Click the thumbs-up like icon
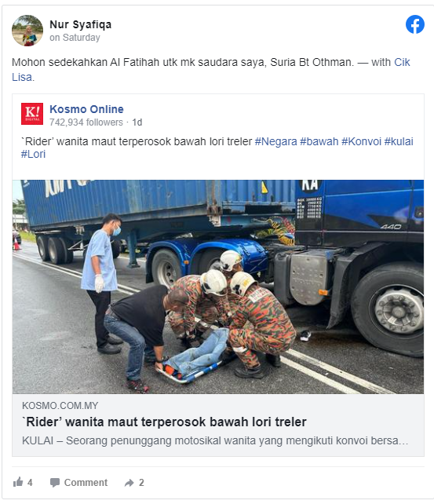 [18, 482]
